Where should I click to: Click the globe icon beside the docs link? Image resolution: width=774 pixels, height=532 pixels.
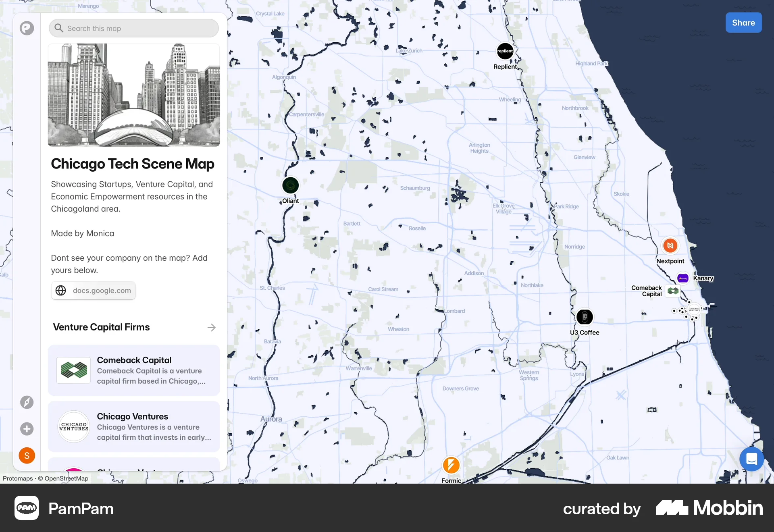click(60, 290)
